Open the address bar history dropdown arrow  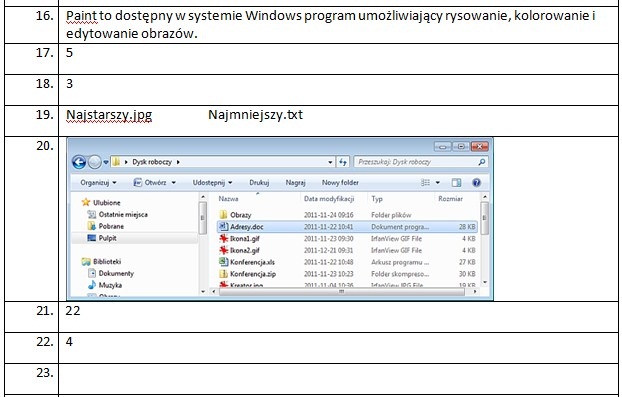pos(330,162)
